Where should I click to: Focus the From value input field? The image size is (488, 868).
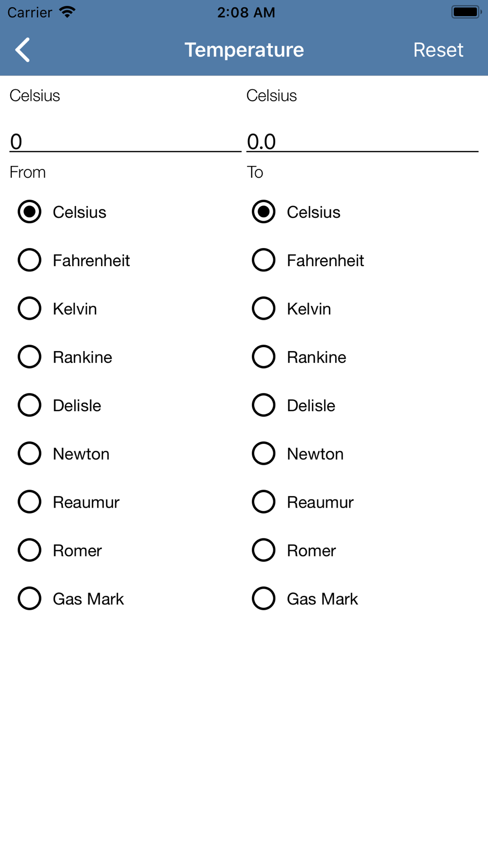[125, 141]
